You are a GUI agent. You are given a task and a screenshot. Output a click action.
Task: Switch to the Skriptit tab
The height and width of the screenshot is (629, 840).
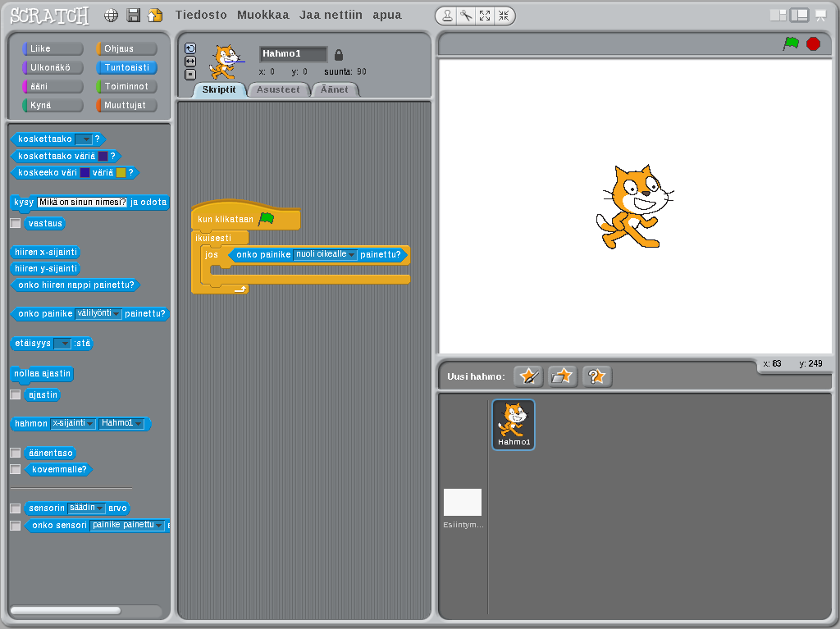218,89
